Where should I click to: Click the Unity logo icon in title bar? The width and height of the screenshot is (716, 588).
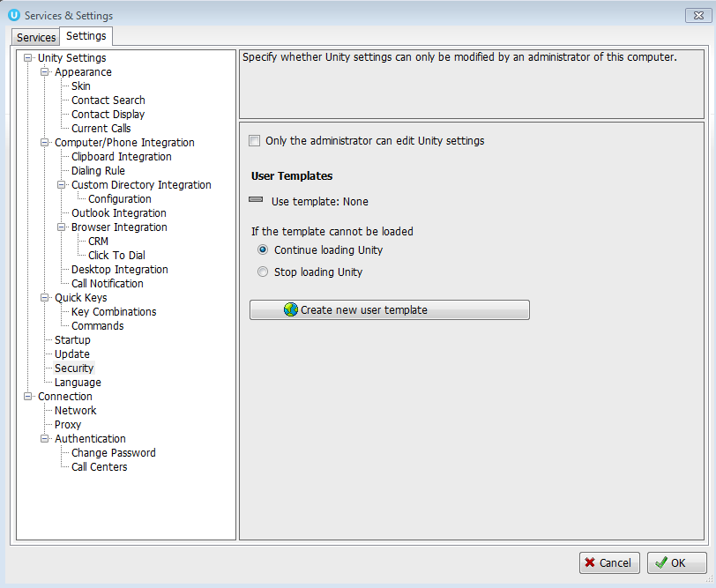coord(13,15)
